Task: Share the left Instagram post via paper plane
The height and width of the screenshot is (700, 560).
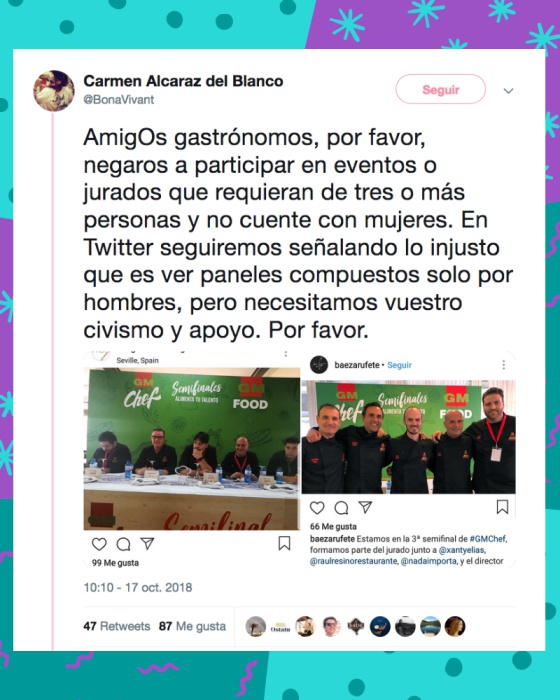Action: (147, 543)
